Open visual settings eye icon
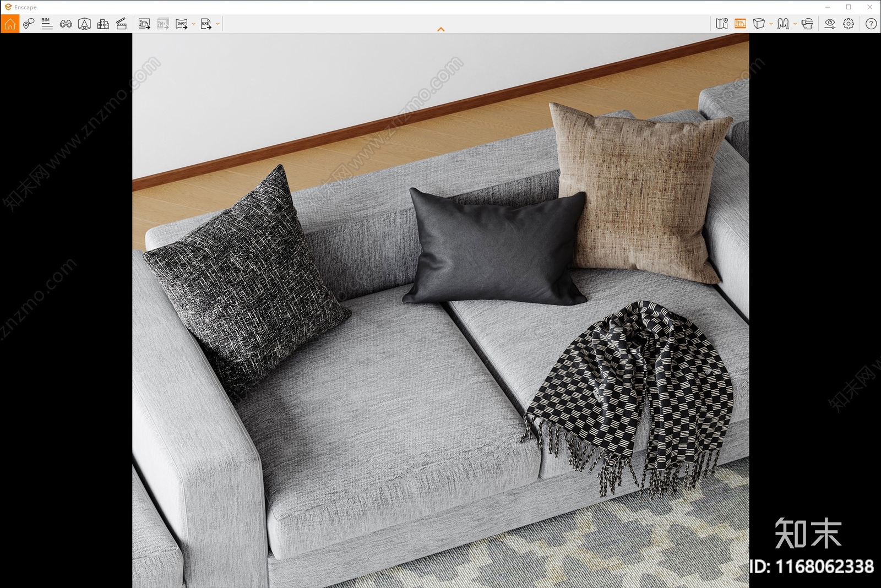Screen dimensions: 881x588 click(x=830, y=24)
